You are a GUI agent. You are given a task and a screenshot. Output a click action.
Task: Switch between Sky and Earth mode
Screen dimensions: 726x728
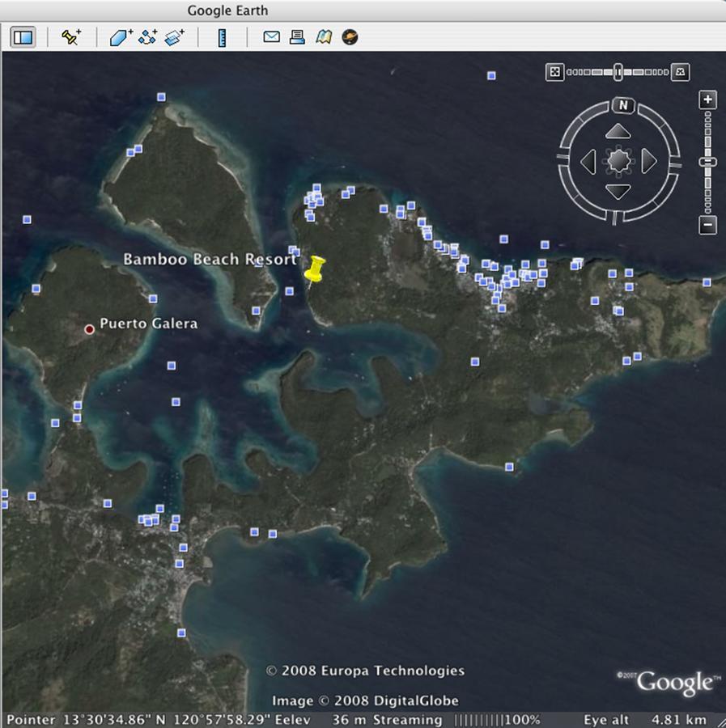click(x=350, y=37)
